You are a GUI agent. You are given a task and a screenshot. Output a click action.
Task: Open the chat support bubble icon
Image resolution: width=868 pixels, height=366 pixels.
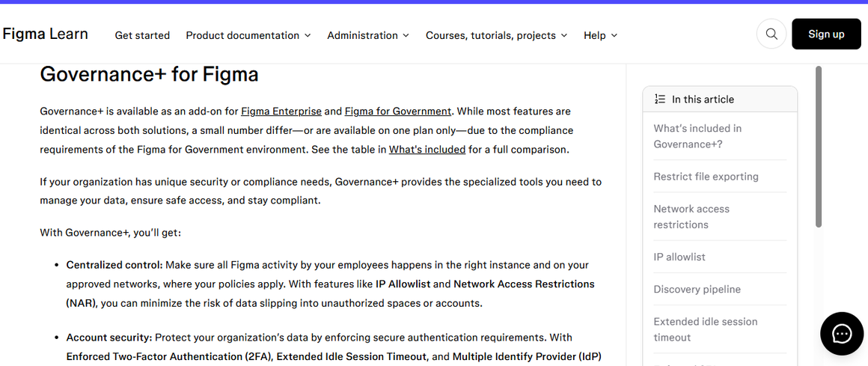point(841,333)
